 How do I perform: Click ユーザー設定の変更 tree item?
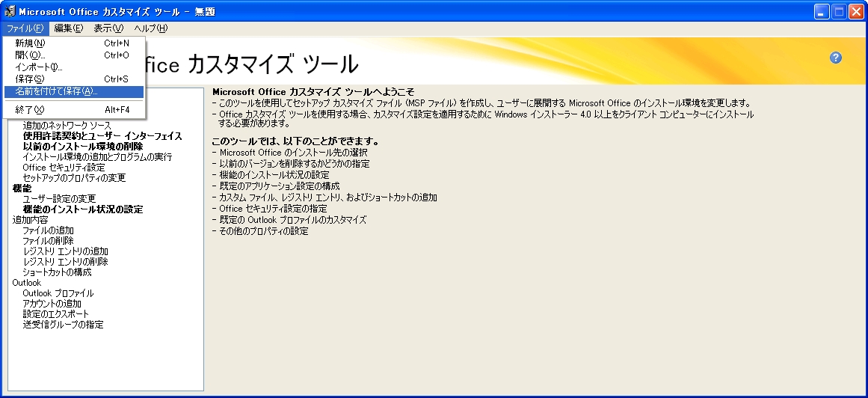coord(59,199)
